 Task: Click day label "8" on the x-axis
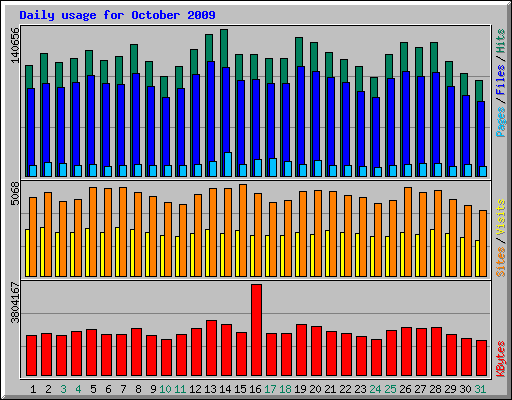click(x=138, y=389)
